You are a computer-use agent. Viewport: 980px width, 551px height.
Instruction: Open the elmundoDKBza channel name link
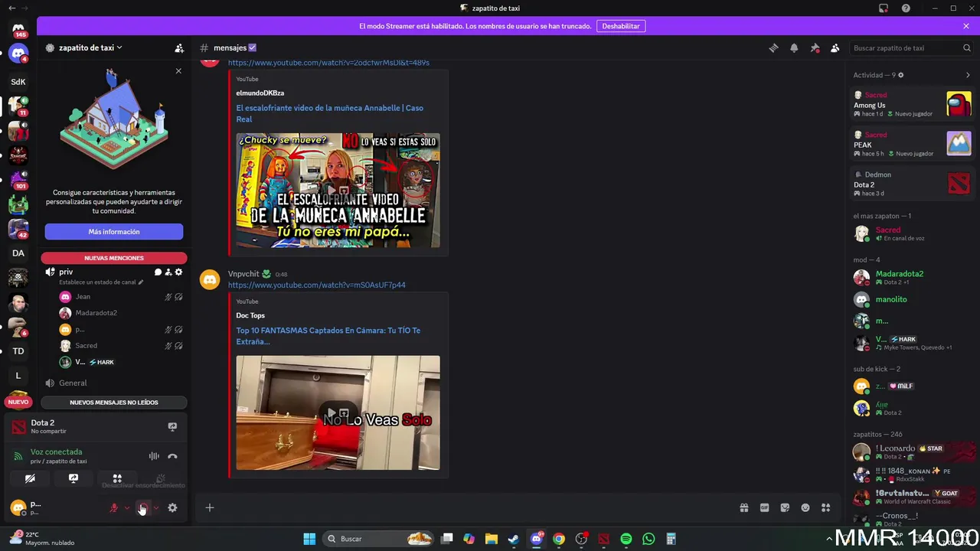click(x=260, y=93)
